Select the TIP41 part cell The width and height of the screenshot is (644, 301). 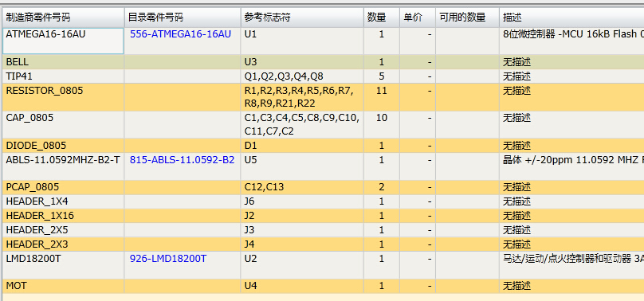point(64,76)
